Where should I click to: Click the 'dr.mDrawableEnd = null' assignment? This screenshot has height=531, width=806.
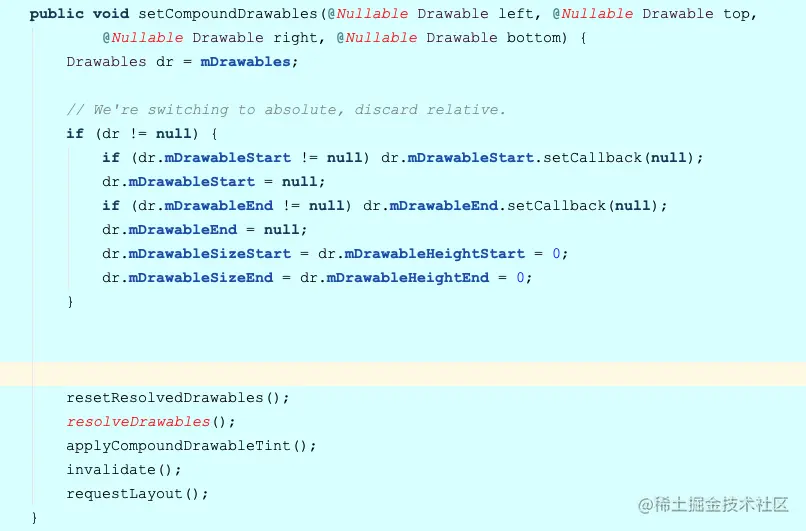(205, 229)
